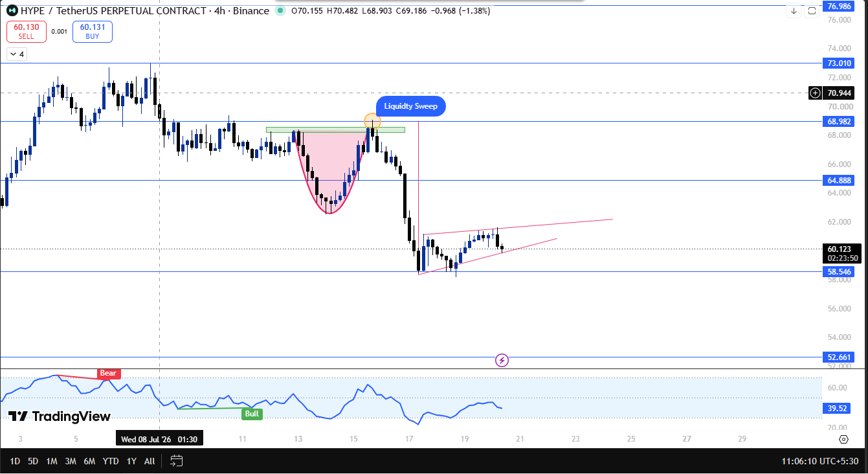Click the SELL 60.130 button
Image resolution: width=868 pixels, height=474 pixels.
click(x=27, y=32)
